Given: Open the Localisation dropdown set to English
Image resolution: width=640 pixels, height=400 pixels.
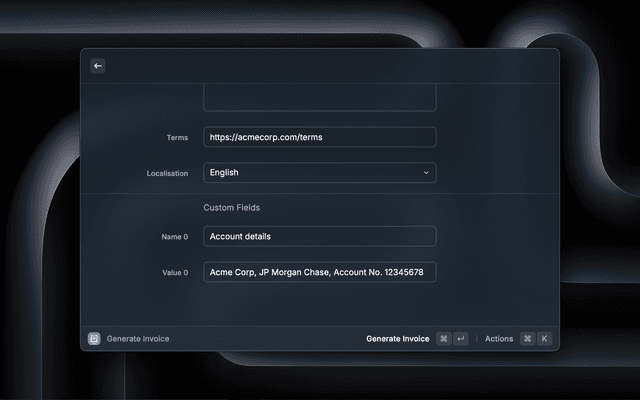Looking at the screenshot, I should [319, 173].
